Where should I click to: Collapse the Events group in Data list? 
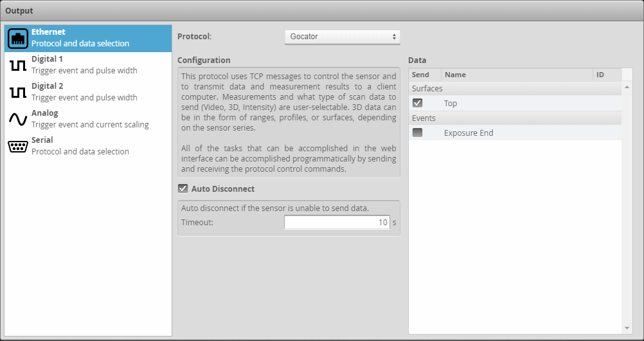(x=424, y=118)
